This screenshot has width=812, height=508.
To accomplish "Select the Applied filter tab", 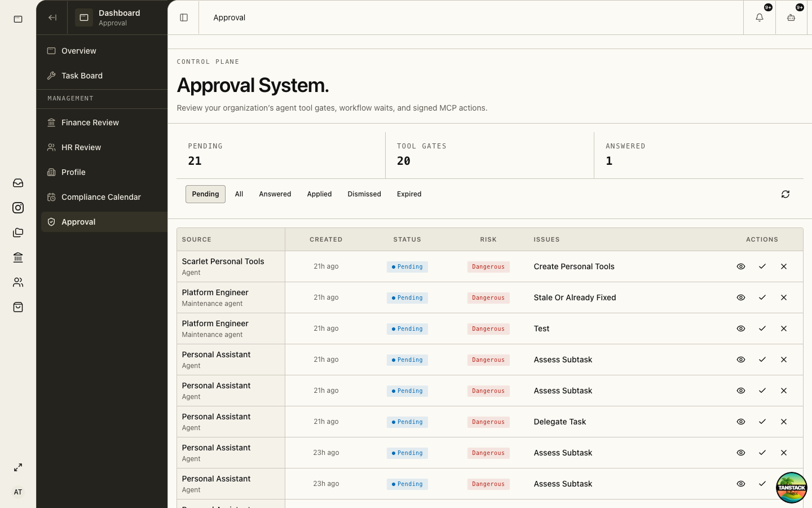I will click(319, 194).
